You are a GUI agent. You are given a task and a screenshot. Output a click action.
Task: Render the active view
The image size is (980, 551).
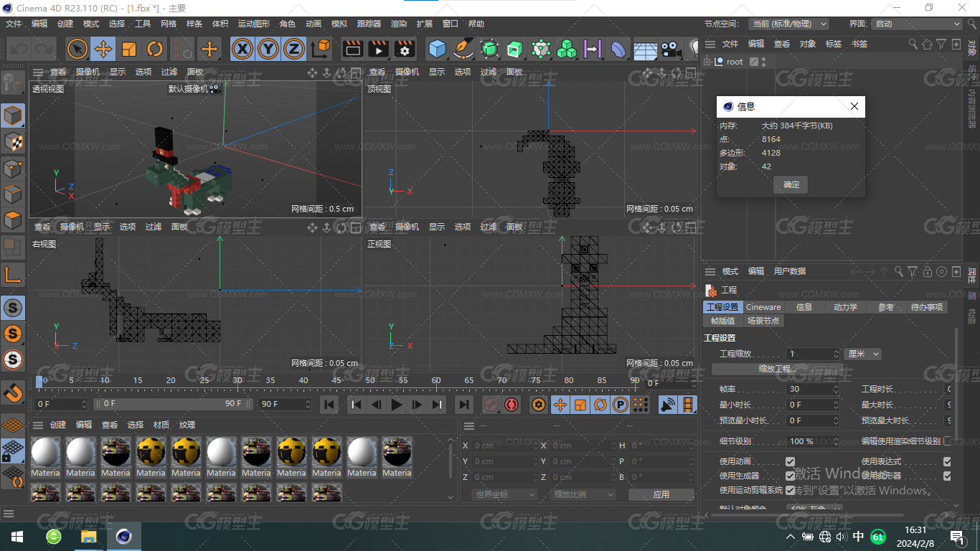tap(352, 49)
